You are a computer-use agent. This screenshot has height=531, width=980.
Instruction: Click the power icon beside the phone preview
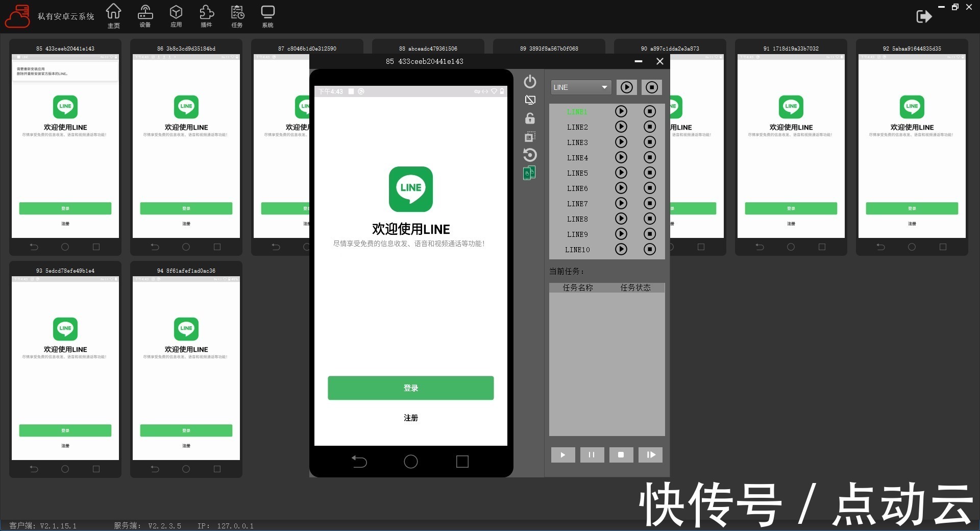coord(530,82)
